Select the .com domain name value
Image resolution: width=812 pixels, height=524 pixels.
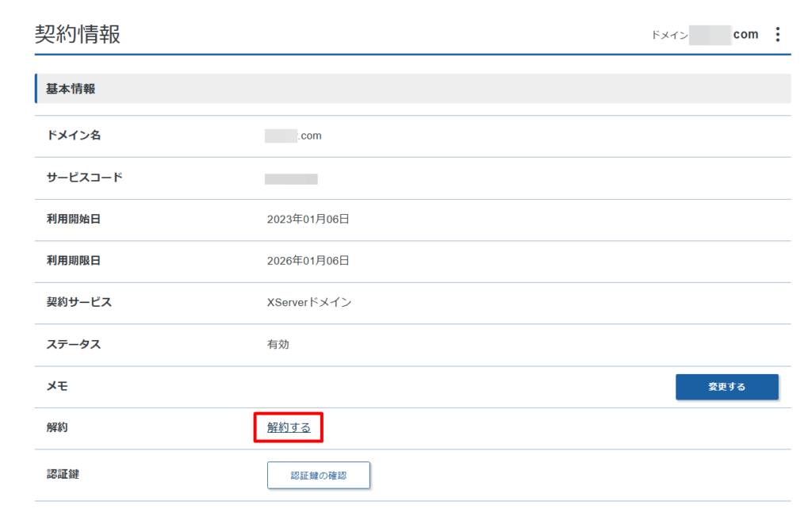pyautogui.click(x=293, y=136)
